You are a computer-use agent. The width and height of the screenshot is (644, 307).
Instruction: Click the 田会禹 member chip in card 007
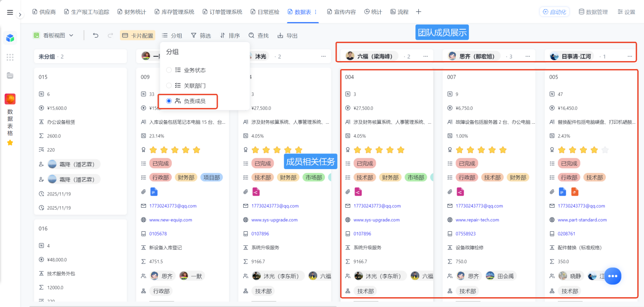(500, 276)
